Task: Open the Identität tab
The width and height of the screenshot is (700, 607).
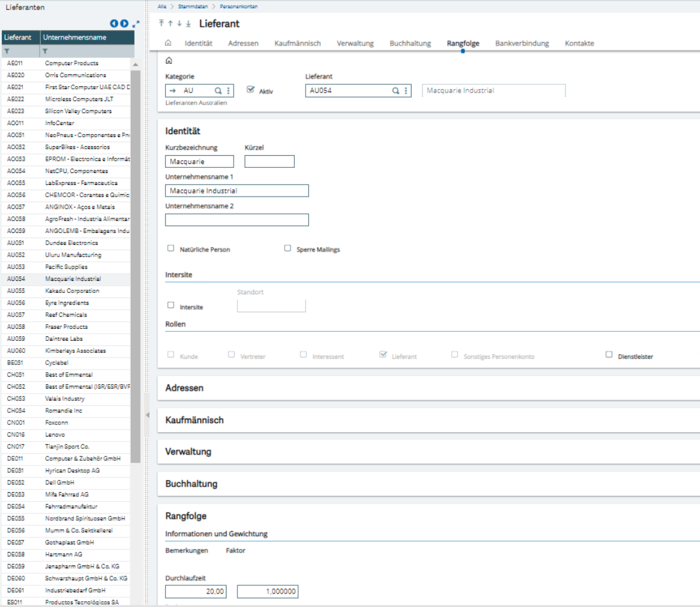Action: (198, 43)
